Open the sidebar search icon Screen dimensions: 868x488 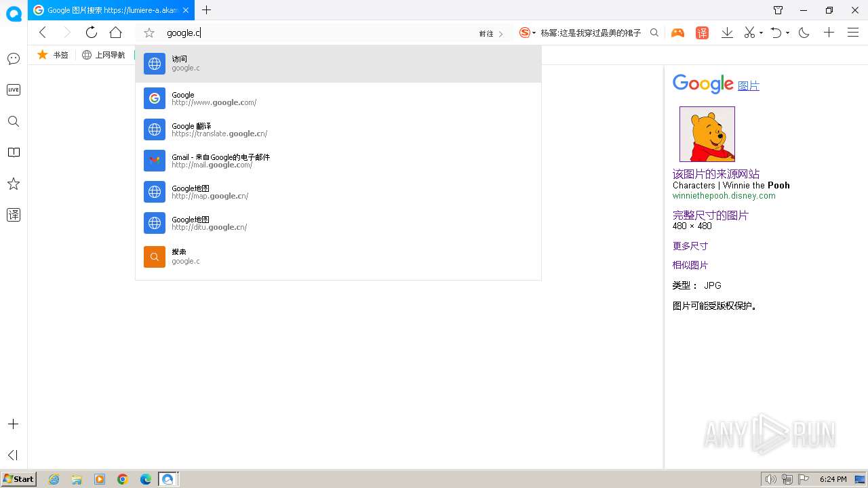click(14, 121)
